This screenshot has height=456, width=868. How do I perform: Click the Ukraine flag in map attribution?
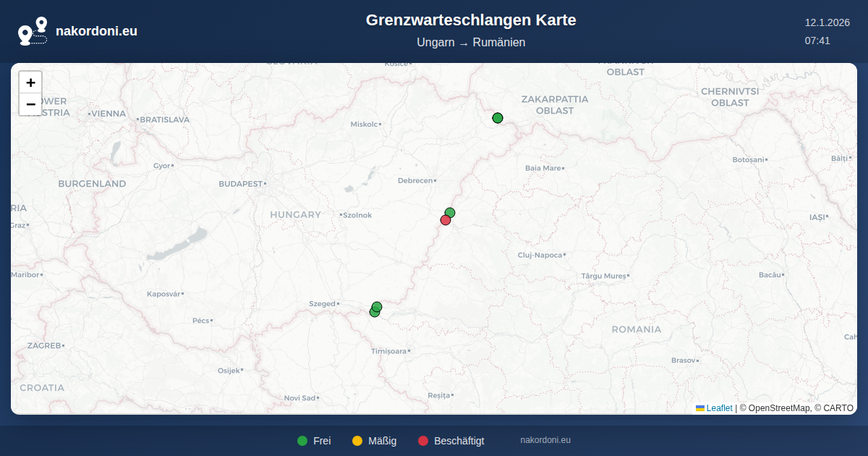point(700,408)
